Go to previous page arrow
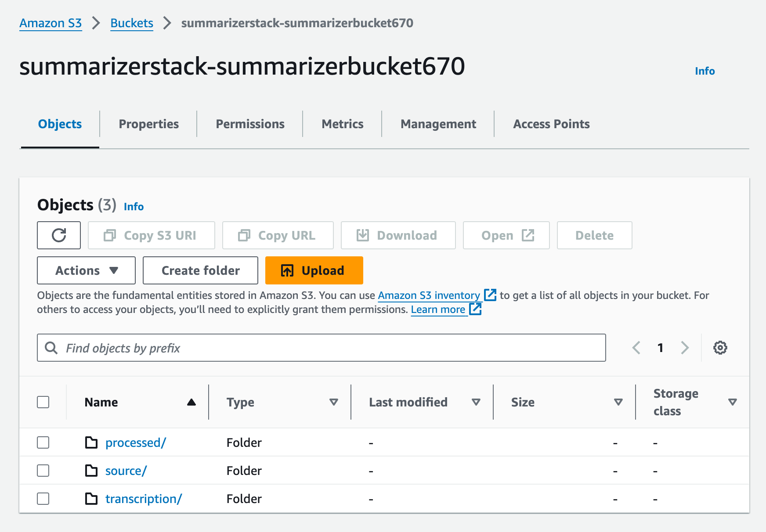 [636, 348]
